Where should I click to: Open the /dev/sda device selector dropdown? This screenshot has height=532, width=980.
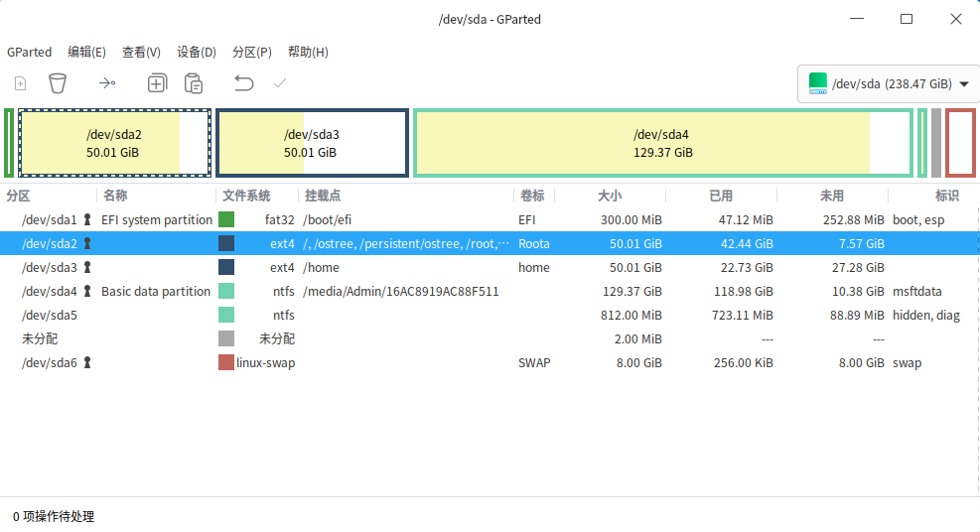coord(889,83)
